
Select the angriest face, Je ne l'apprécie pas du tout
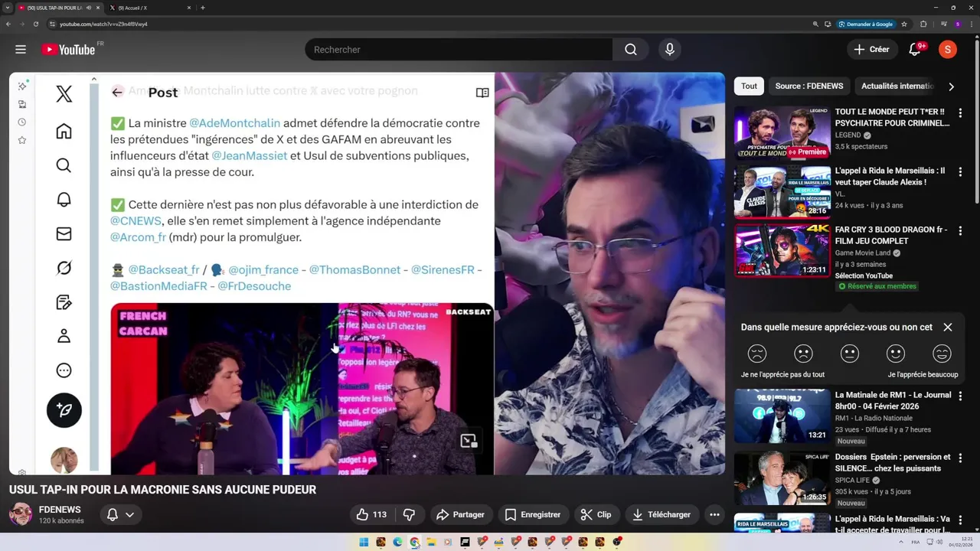click(x=756, y=354)
